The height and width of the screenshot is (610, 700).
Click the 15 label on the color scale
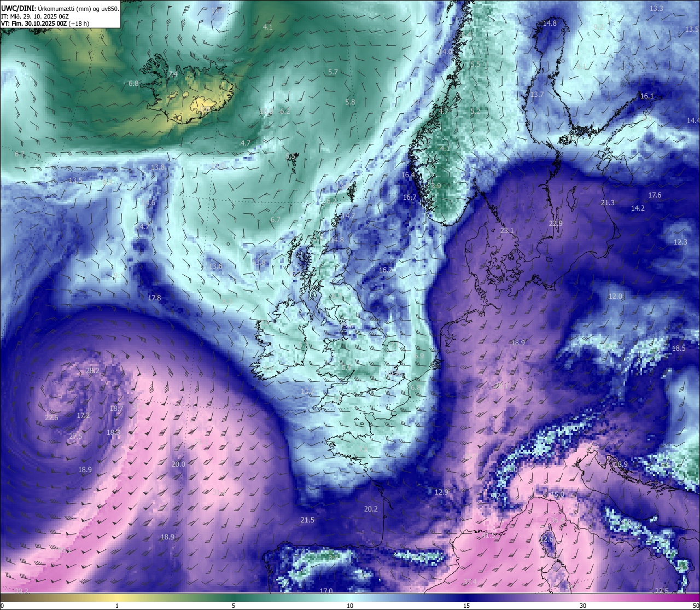pyautogui.click(x=466, y=606)
